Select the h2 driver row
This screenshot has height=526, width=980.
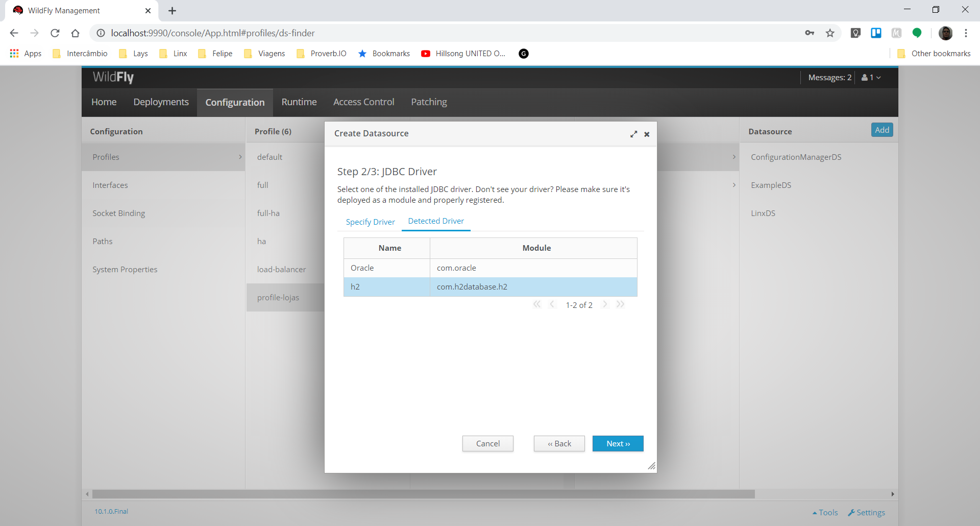491,287
